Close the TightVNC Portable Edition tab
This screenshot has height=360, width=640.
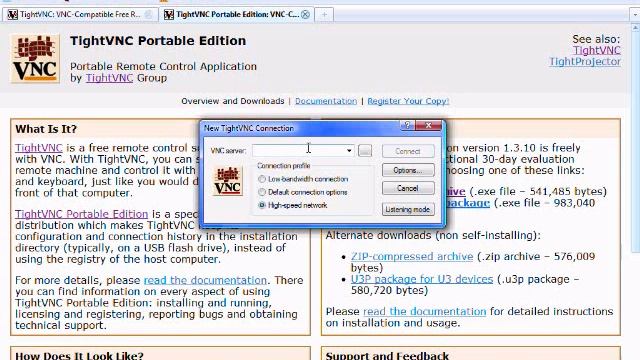click(305, 15)
